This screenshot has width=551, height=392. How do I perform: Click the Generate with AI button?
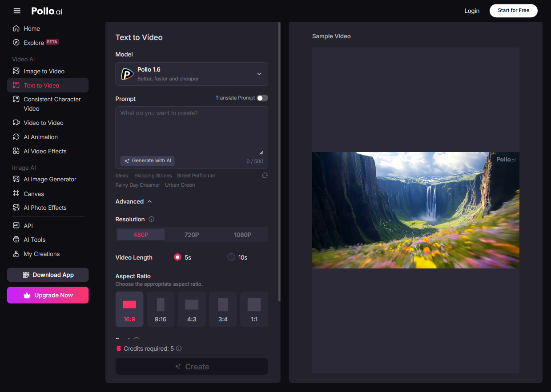point(147,160)
